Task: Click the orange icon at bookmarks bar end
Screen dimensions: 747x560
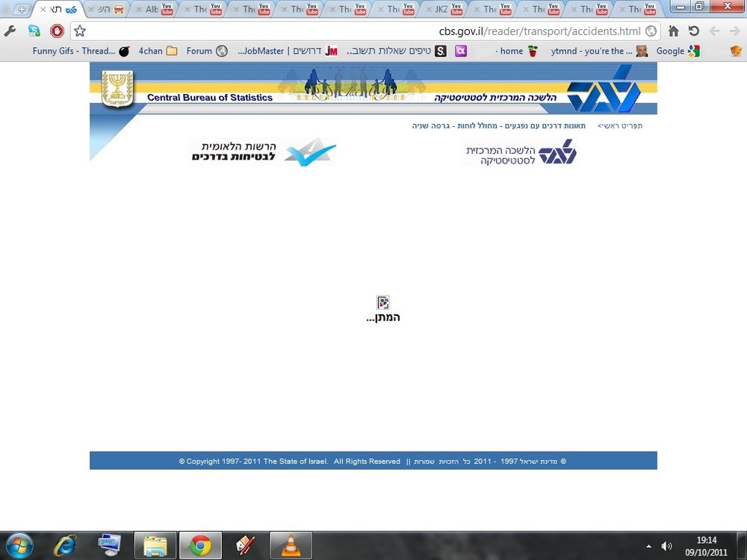Action: pyautogui.click(x=736, y=51)
